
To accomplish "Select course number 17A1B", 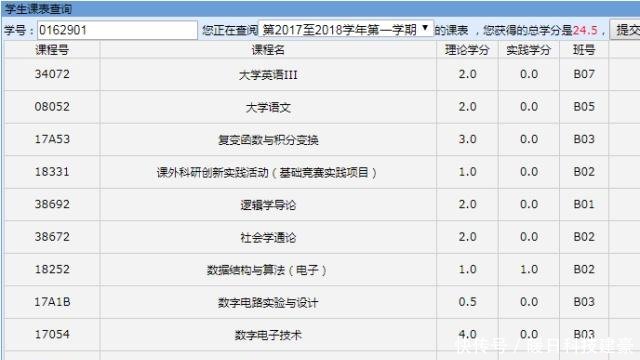I will click(52, 302).
